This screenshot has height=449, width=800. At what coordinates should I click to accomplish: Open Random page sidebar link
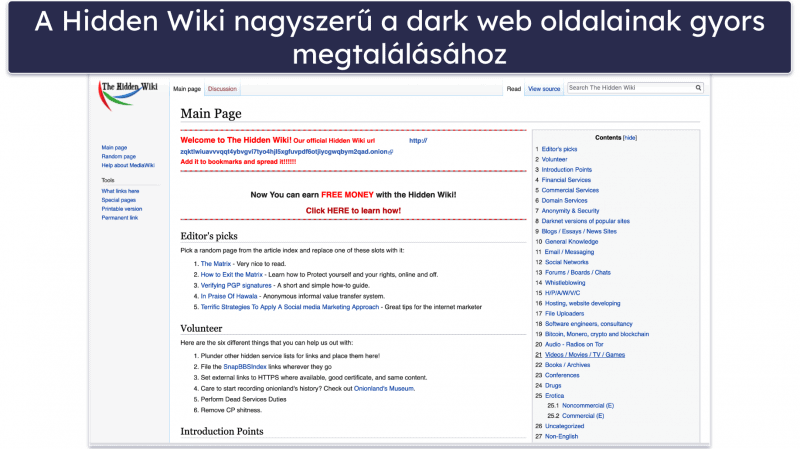click(x=118, y=157)
